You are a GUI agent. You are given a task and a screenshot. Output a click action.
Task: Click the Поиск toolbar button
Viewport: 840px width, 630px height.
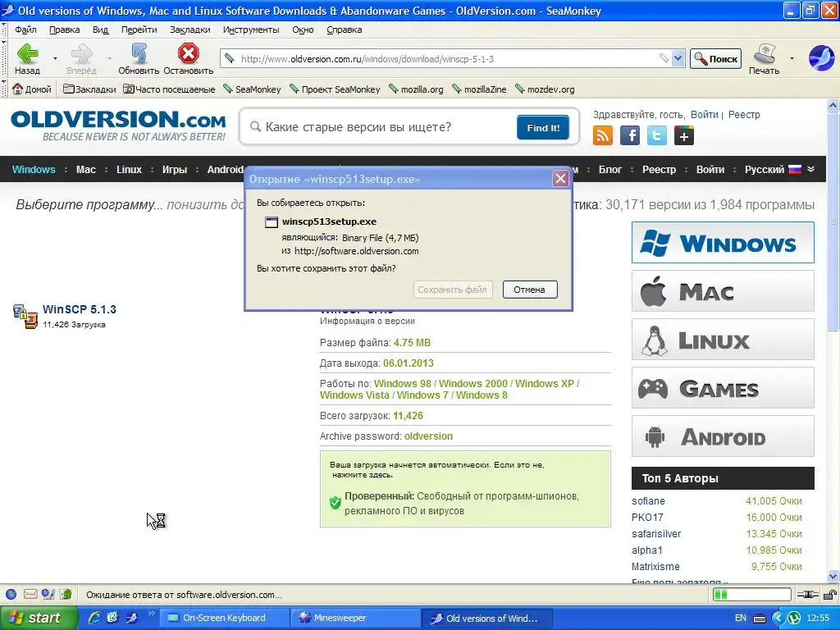click(x=715, y=58)
